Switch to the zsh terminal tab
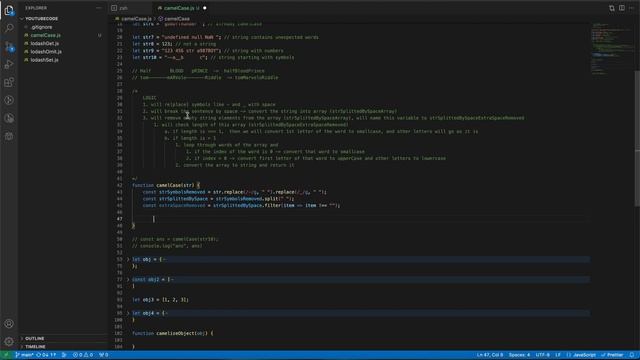This screenshot has width=640, height=360. [x=124, y=8]
